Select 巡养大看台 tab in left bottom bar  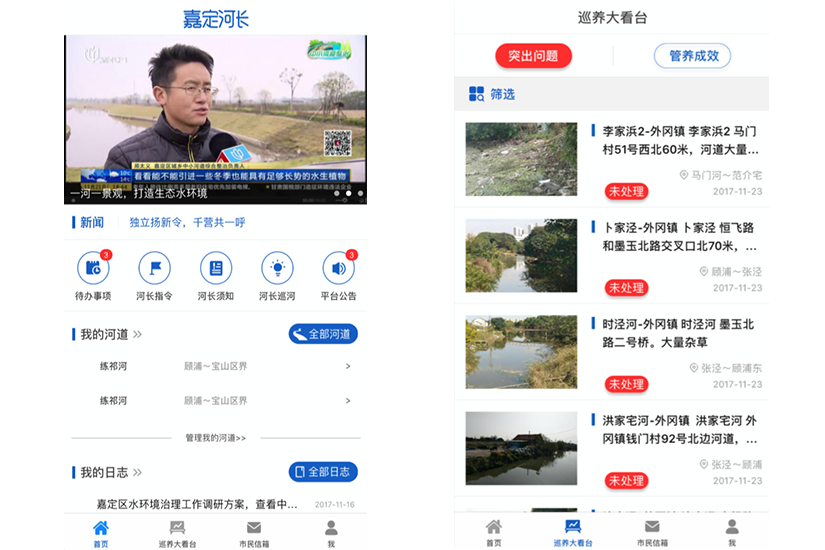click(177, 528)
